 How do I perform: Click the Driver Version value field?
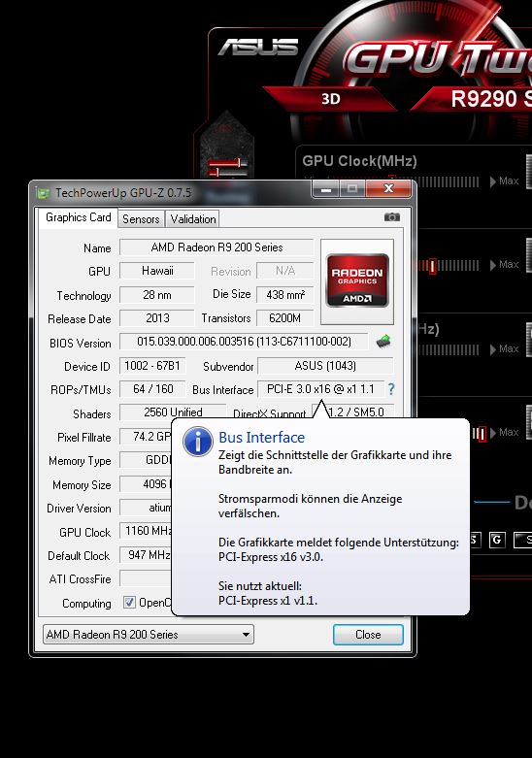146,508
